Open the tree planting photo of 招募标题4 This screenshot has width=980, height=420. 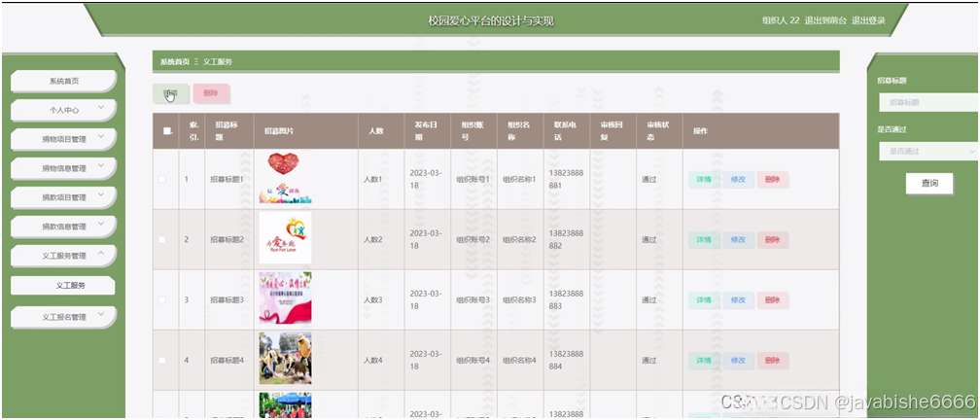[x=286, y=358]
